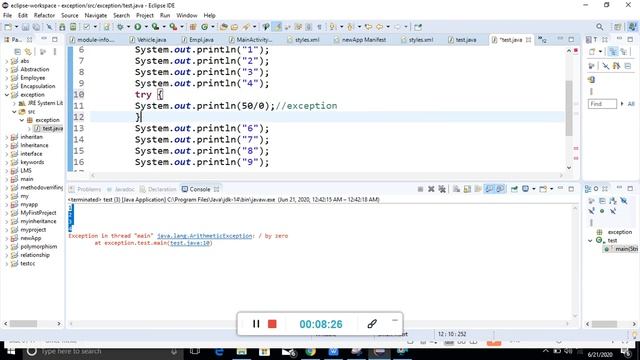
Task: Open the Source menu
Action: point(70,15)
